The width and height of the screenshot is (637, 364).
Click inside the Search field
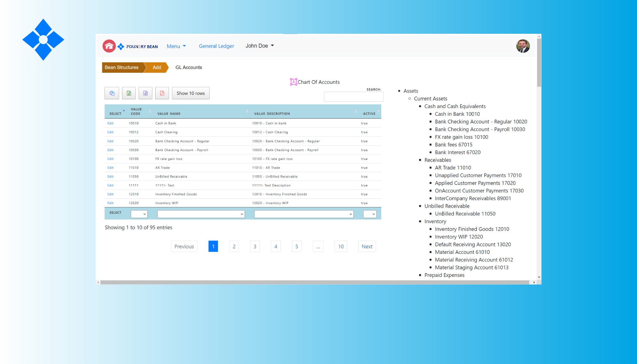point(353,96)
